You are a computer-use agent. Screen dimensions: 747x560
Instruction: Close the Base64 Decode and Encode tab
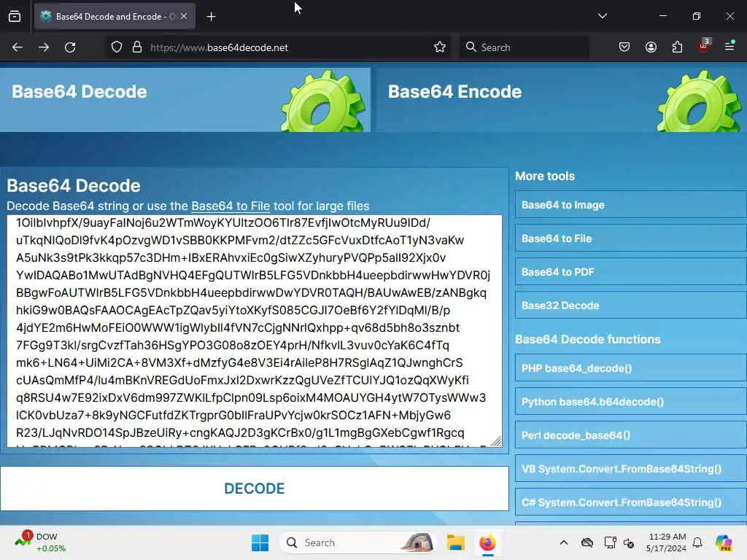pyautogui.click(x=184, y=17)
